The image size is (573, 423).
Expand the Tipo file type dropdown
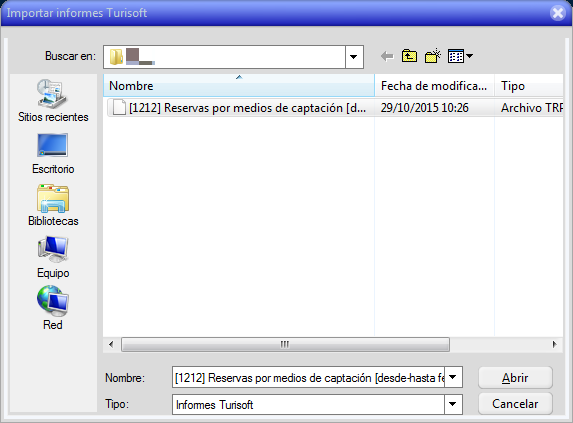pos(453,404)
